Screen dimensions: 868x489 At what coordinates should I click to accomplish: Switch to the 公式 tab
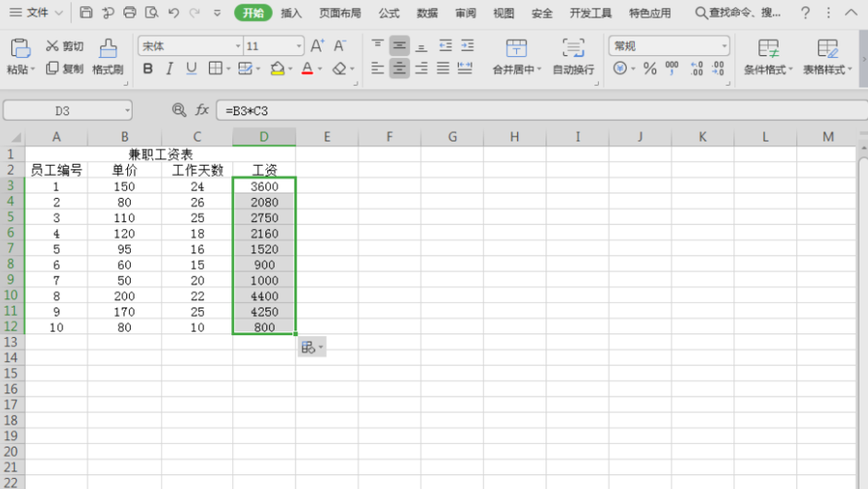click(x=389, y=13)
